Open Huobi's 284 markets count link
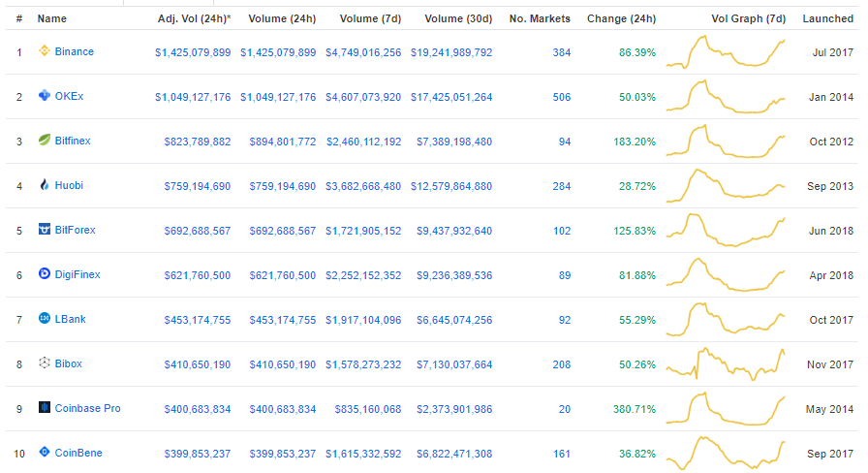 point(561,185)
